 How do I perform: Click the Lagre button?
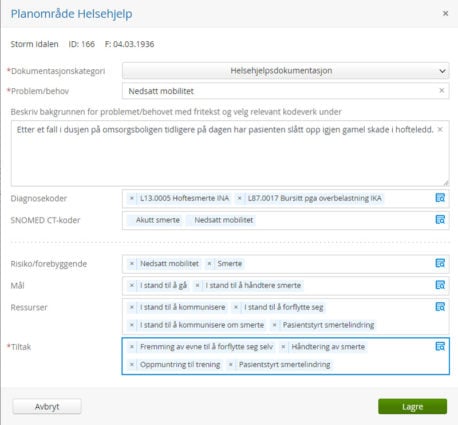pos(412,407)
